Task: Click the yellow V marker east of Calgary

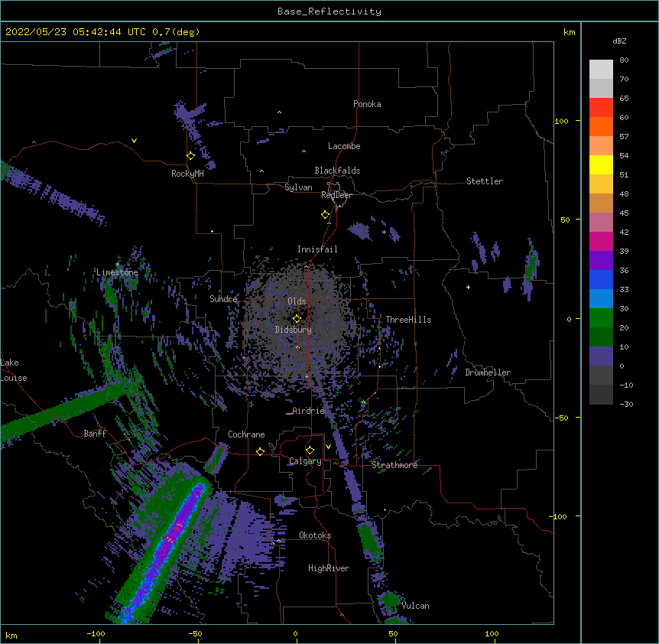Action: (328, 447)
